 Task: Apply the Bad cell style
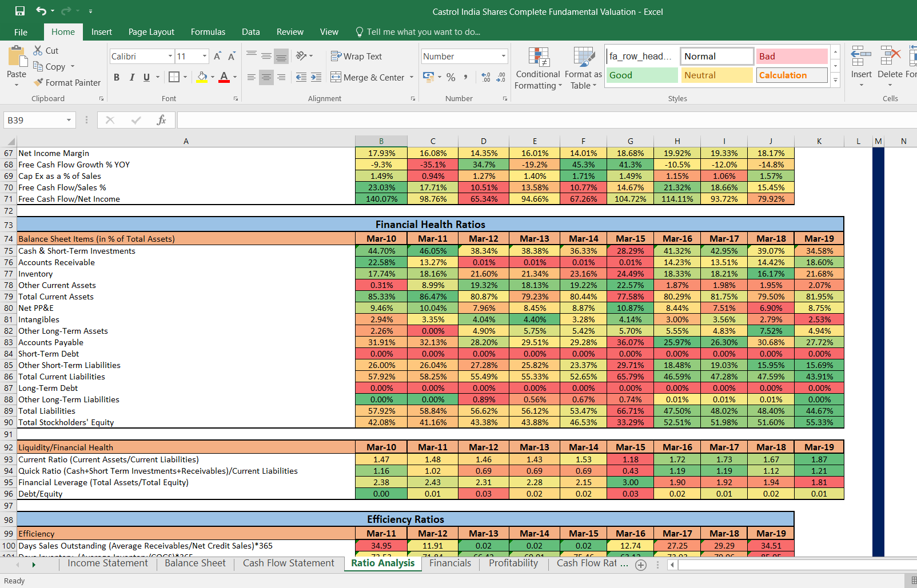[x=792, y=56]
